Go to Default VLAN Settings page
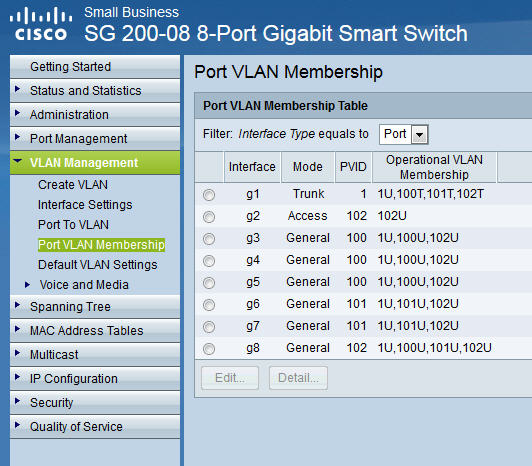Screen dimensions: 532x466 pos(98,265)
